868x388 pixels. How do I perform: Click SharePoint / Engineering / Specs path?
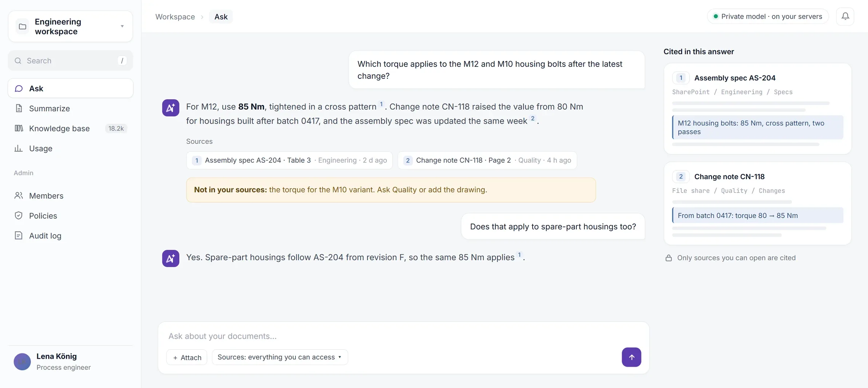click(732, 92)
